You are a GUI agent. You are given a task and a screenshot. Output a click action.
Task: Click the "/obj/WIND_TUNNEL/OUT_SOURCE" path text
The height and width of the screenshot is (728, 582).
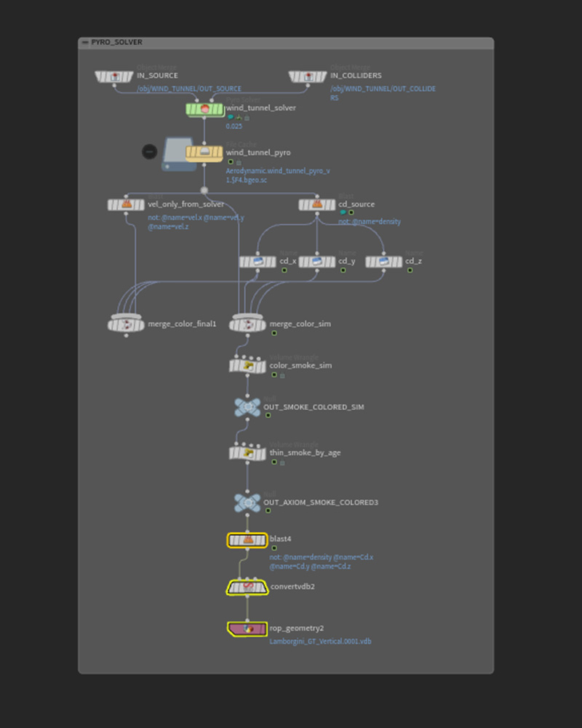click(x=189, y=89)
